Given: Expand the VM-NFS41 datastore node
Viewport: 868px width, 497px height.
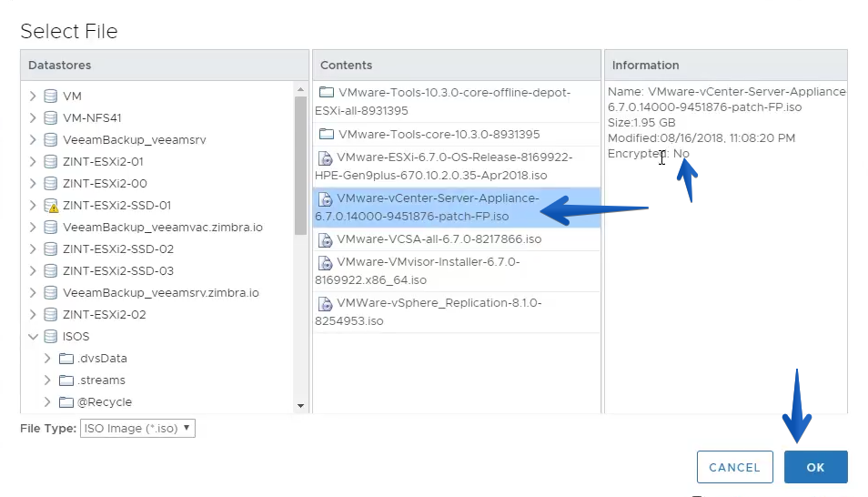Looking at the screenshot, I should pyautogui.click(x=33, y=118).
